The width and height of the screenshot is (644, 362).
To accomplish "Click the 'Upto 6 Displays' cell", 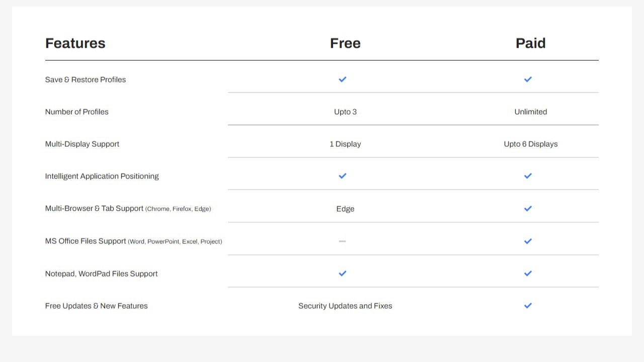I will pyautogui.click(x=530, y=144).
